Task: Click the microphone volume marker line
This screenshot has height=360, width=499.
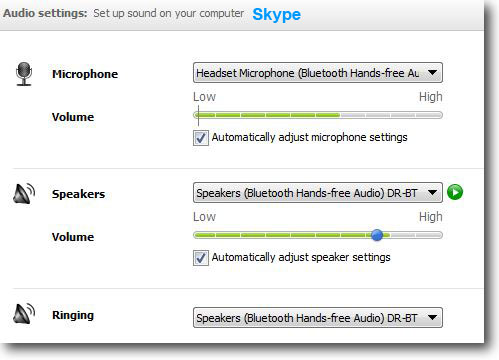Action: tap(198, 115)
